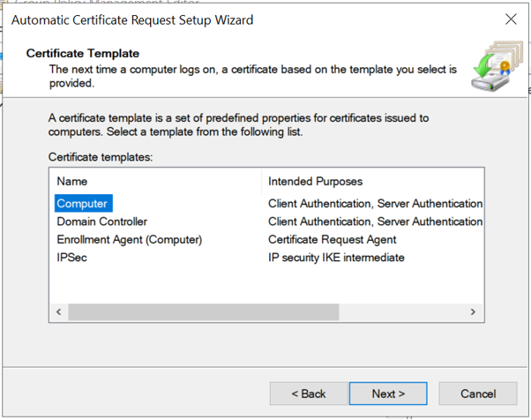Go back with the Back button

[309, 394]
